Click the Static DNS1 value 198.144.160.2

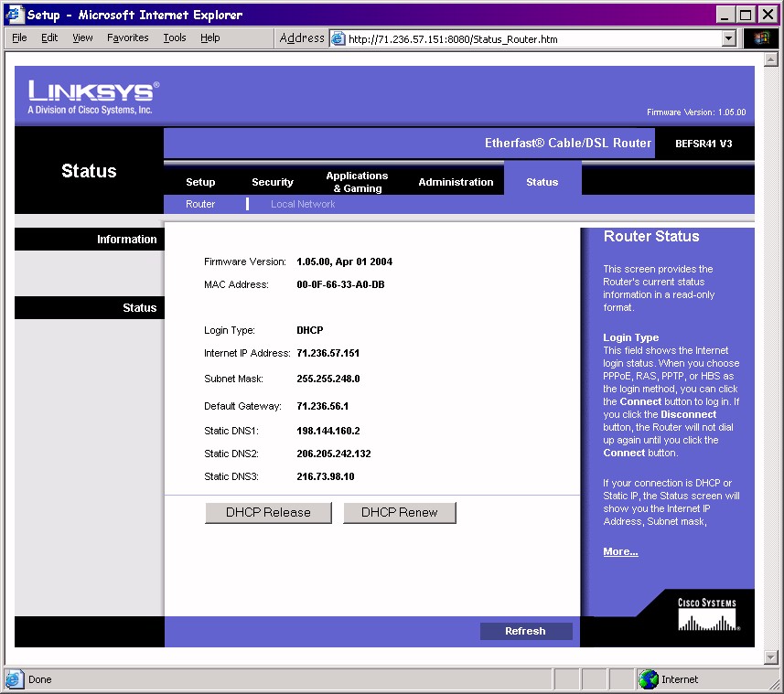(x=328, y=431)
